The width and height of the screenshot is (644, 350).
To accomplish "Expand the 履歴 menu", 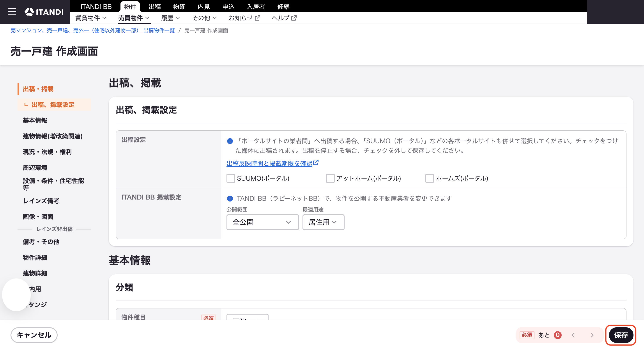I will pos(170,18).
